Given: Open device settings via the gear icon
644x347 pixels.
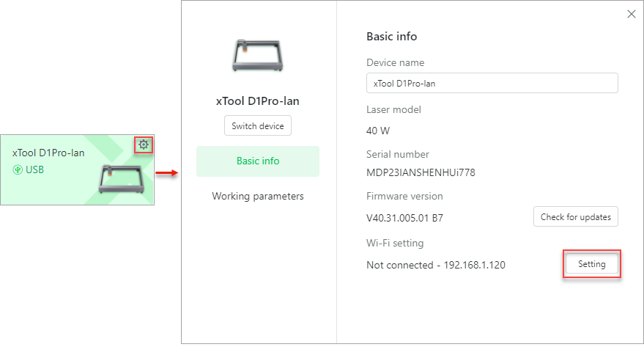Looking at the screenshot, I should [144, 145].
